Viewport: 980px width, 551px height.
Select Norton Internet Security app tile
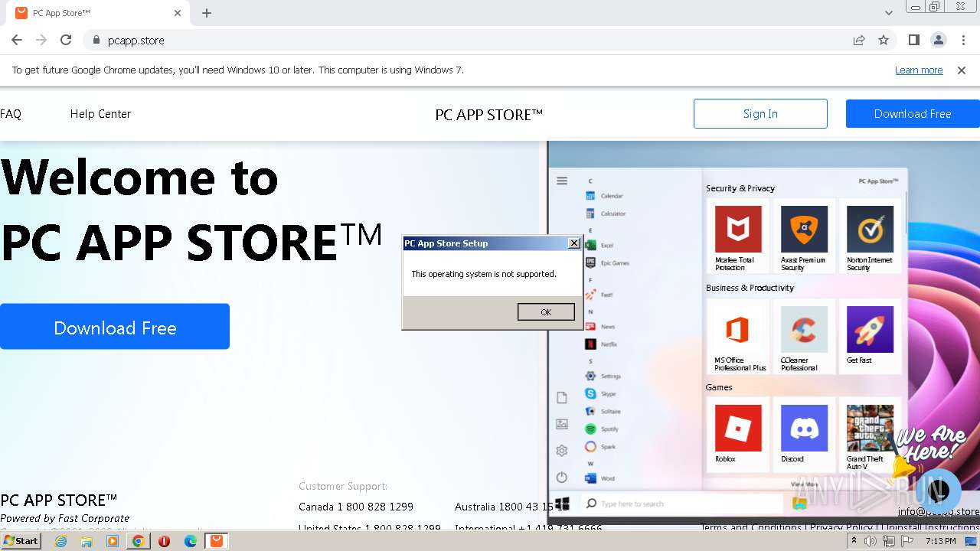(x=870, y=236)
